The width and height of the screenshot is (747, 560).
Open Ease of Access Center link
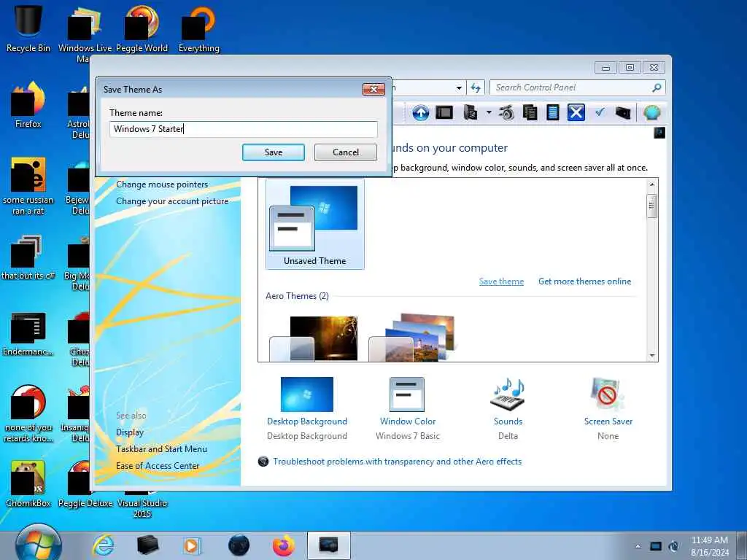coord(158,466)
